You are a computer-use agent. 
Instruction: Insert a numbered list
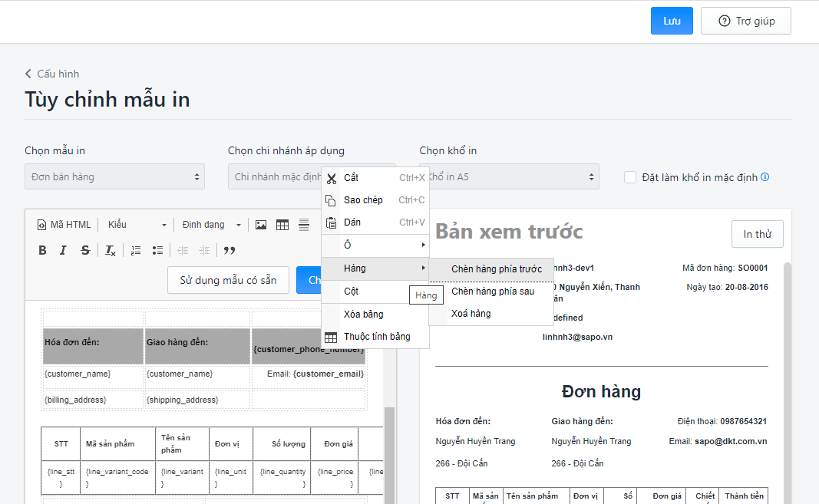click(x=136, y=250)
